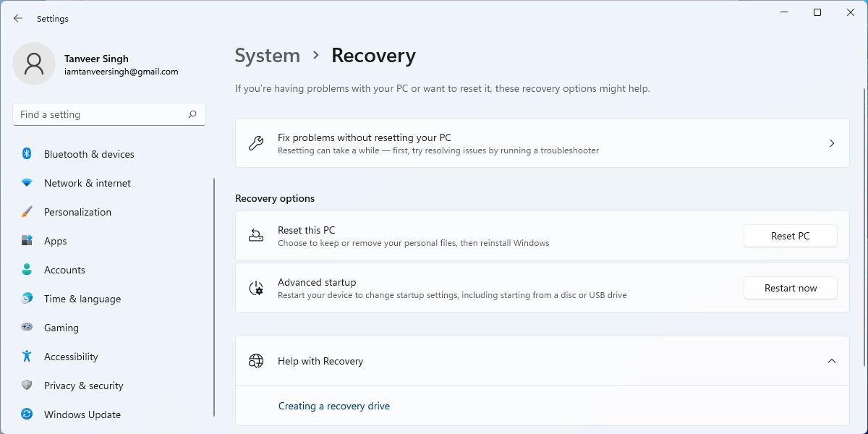Open Accessibility settings
The width and height of the screenshot is (868, 434).
tap(70, 357)
